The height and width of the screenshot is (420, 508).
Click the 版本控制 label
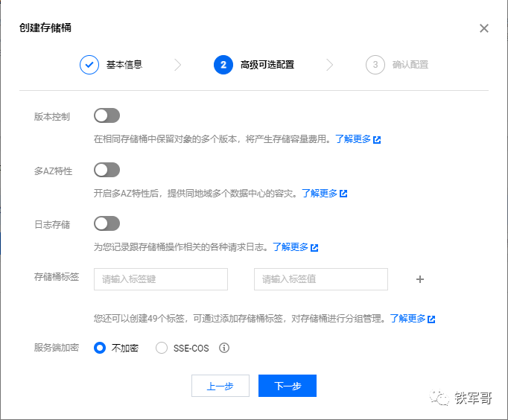point(52,117)
